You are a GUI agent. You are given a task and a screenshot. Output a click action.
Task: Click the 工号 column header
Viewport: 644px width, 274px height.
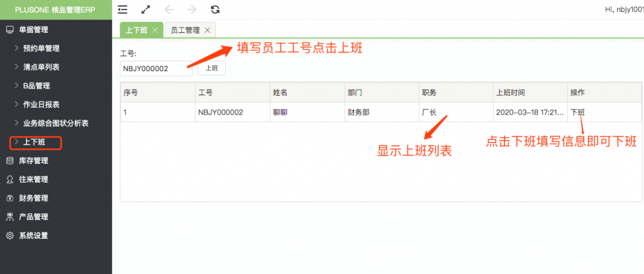point(233,93)
